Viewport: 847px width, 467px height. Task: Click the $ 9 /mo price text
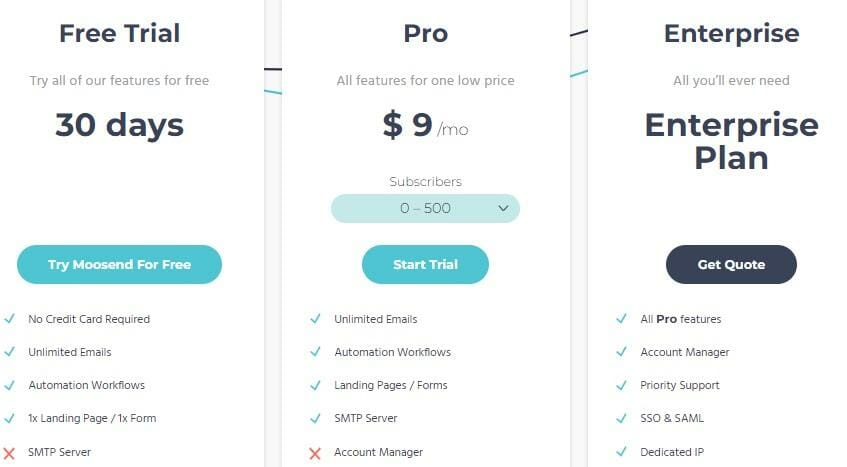coord(425,125)
